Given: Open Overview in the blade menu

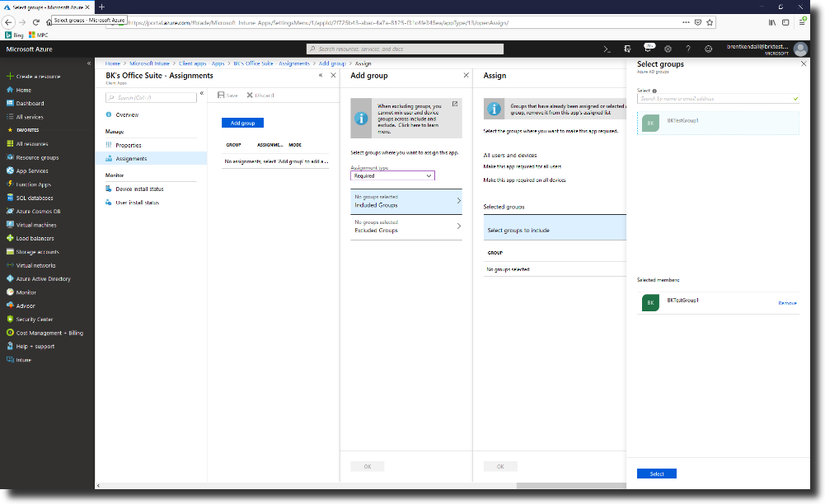Looking at the screenshot, I should (127, 114).
